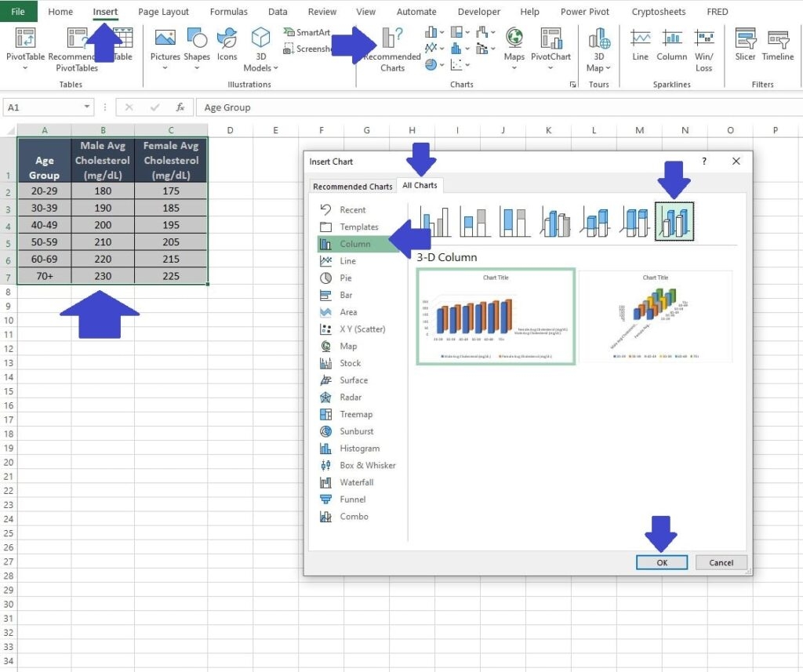Click the SmartArt icon
The width and height of the screenshot is (803, 672).
[x=306, y=32]
